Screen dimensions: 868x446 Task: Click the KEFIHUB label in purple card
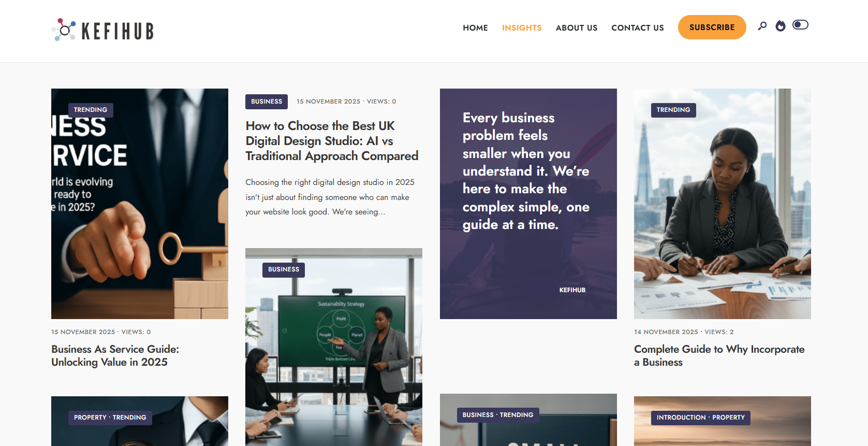pos(572,290)
